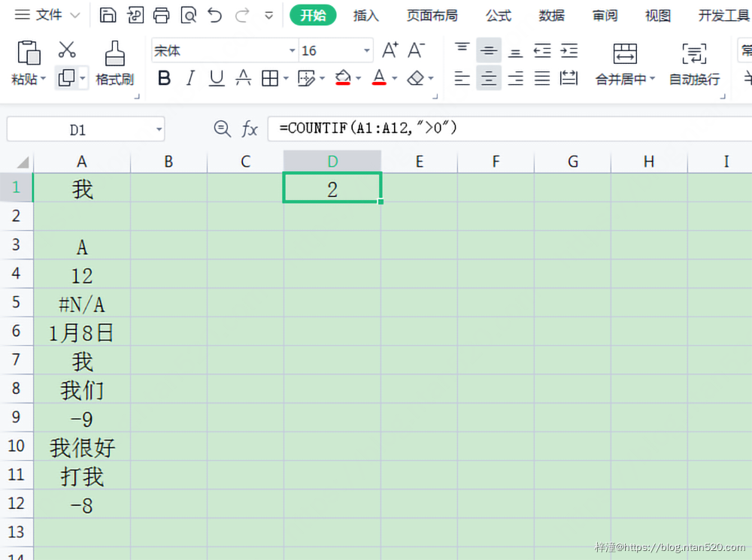Click the Print icon

(x=162, y=15)
